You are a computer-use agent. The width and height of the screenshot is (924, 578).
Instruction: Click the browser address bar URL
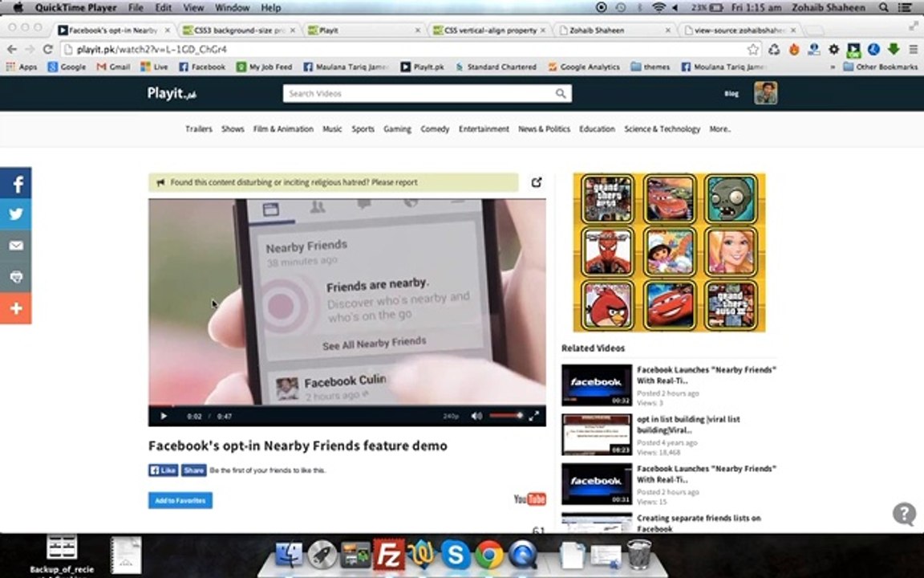pyautogui.click(x=152, y=50)
